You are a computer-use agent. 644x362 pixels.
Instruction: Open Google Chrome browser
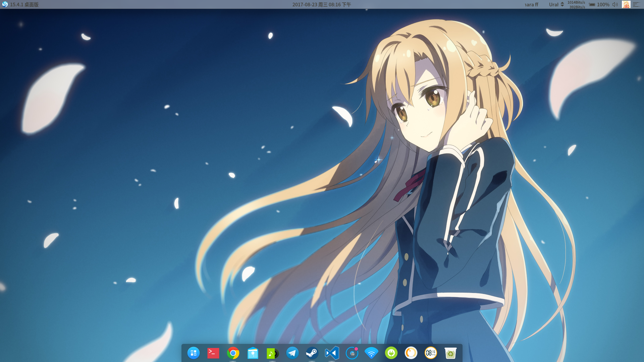(233, 353)
